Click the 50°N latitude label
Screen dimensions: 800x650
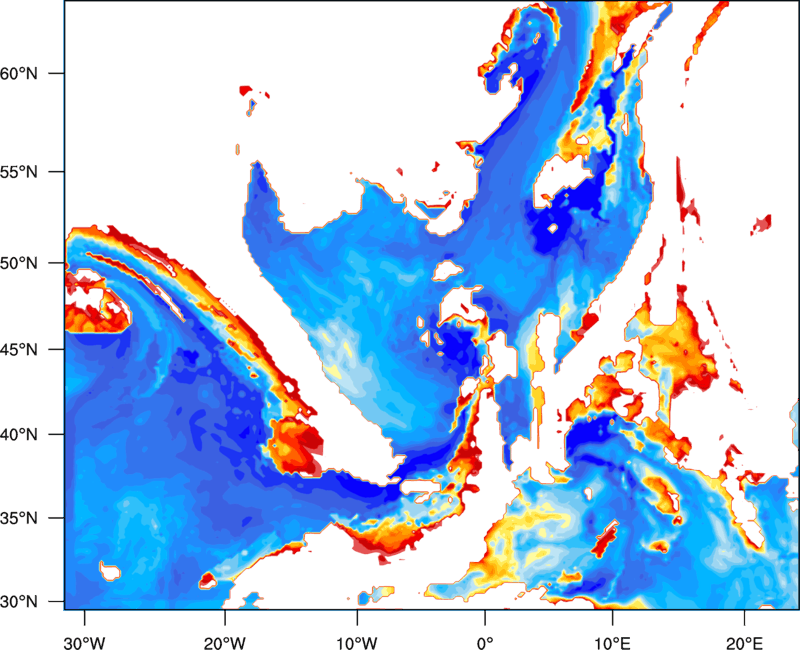click(x=19, y=263)
